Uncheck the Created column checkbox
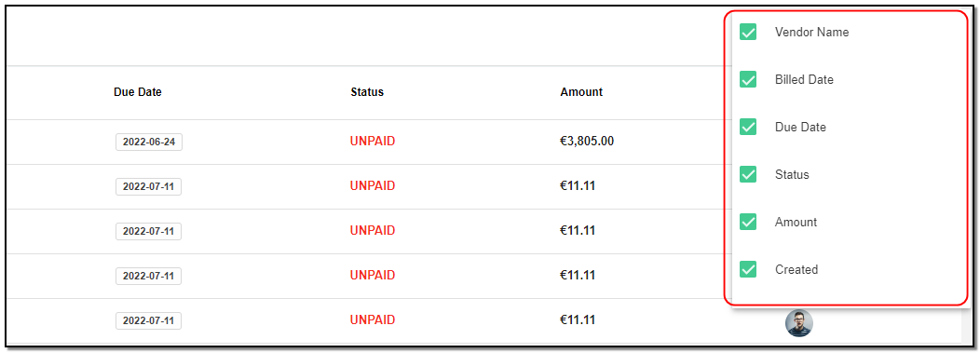Screen dimensions: 980x353 (748, 269)
